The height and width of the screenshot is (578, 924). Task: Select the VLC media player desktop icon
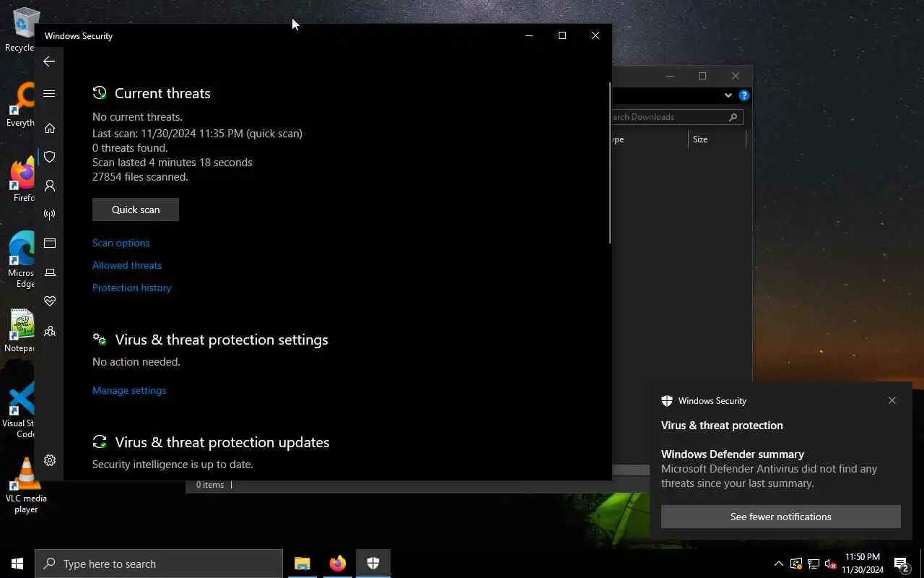(26, 486)
